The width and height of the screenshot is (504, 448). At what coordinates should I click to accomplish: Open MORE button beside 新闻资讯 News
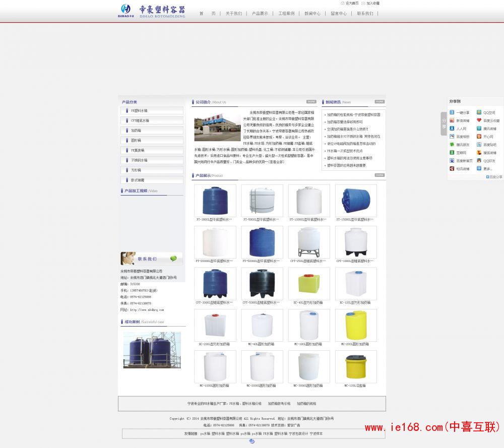pos(379,102)
